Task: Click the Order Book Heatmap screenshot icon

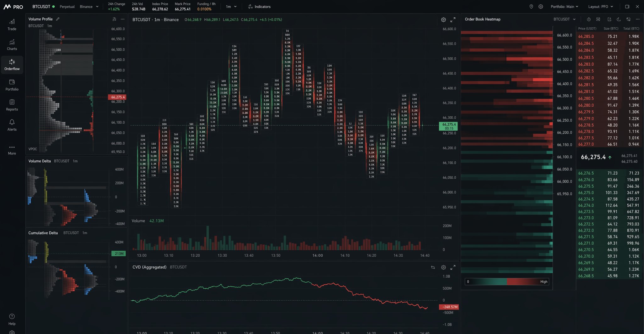Action: pyautogui.click(x=598, y=19)
